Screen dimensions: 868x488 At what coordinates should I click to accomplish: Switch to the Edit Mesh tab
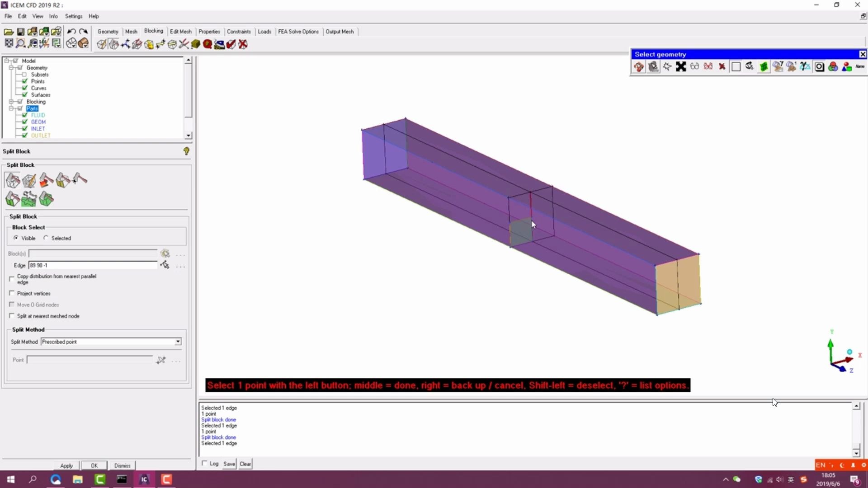click(x=181, y=32)
